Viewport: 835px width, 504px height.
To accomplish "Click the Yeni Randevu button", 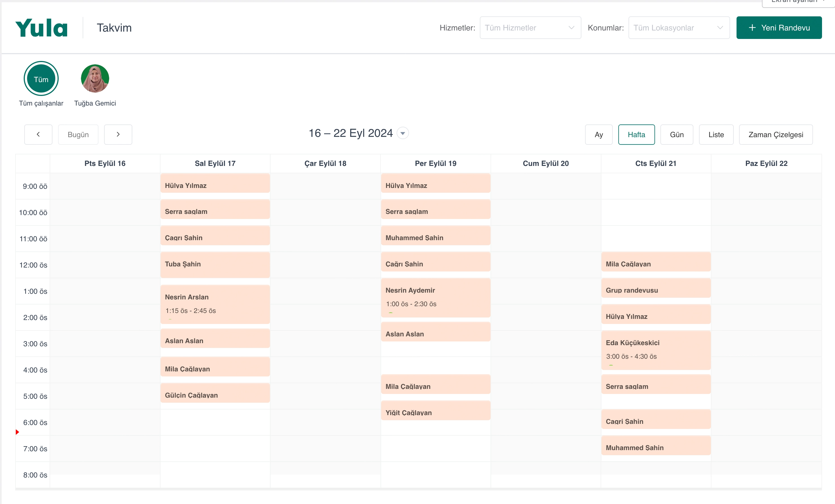I will point(779,28).
